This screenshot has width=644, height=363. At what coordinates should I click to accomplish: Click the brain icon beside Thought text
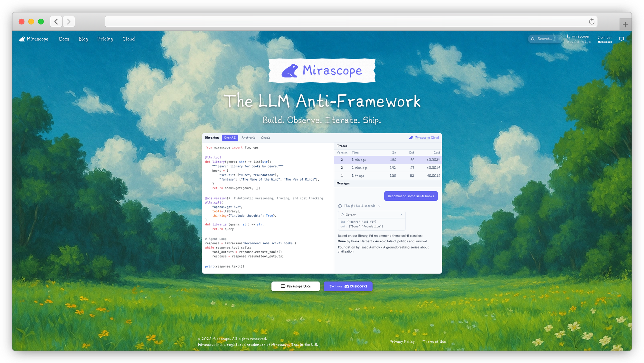point(340,206)
